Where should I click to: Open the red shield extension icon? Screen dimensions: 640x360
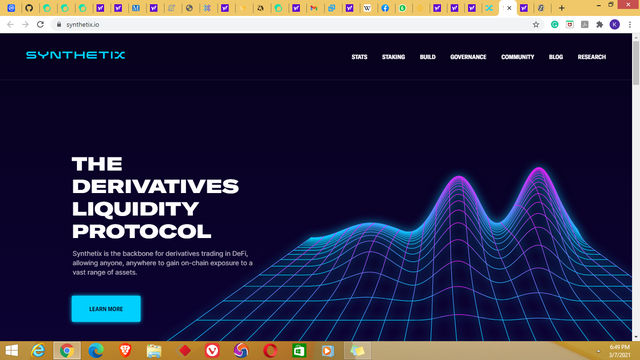tap(570, 24)
